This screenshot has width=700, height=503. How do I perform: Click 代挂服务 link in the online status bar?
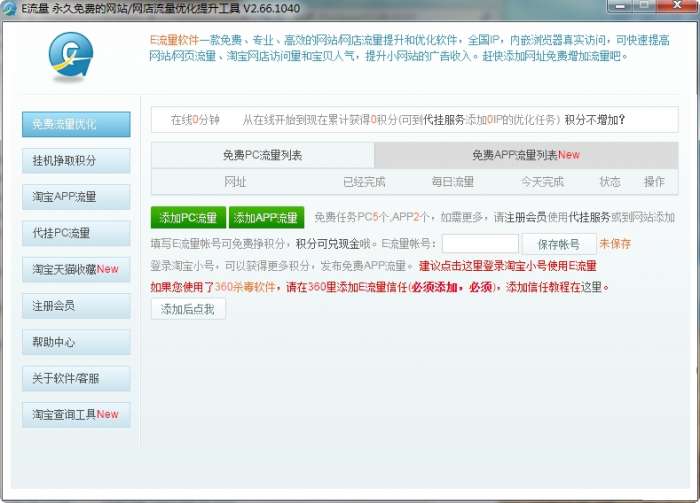pos(443,120)
